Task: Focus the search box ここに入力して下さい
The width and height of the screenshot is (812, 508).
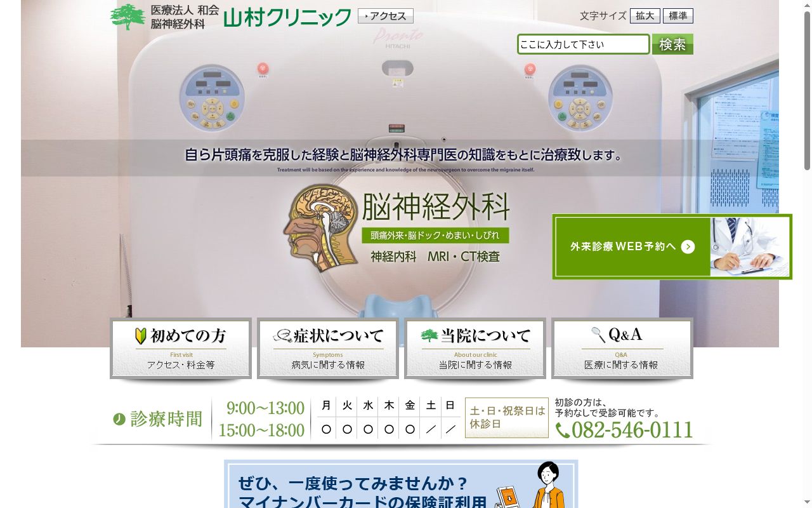Action: click(x=584, y=44)
